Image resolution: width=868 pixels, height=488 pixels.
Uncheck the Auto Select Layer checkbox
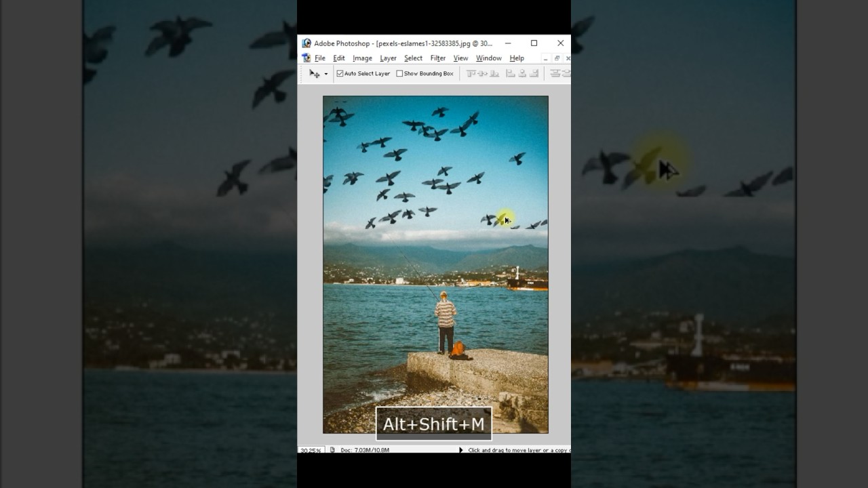340,73
